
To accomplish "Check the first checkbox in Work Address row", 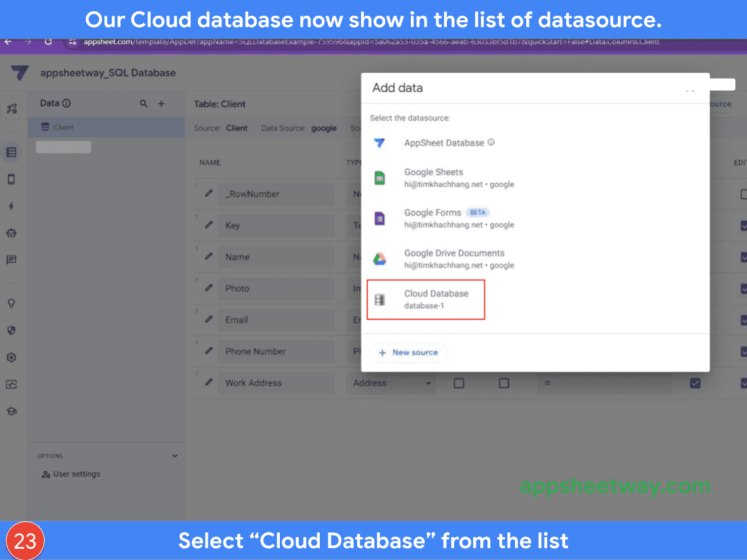I will (459, 383).
